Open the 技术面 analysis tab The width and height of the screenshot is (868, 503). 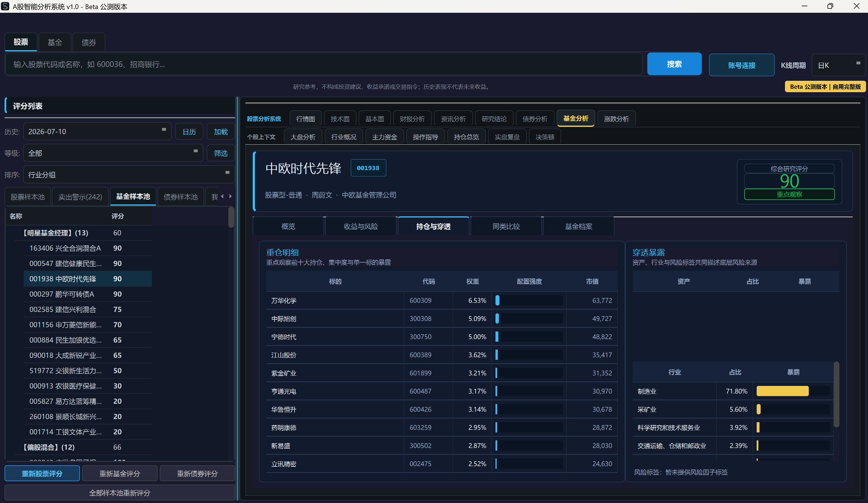point(340,119)
